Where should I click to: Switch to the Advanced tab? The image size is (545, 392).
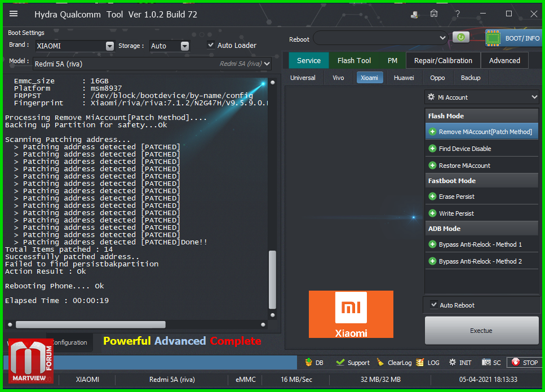[x=504, y=60]
